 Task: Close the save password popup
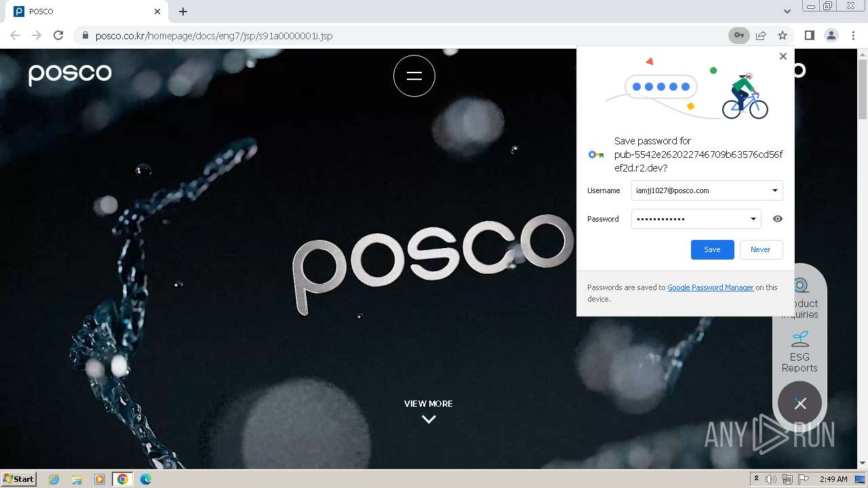click(783, 56)
